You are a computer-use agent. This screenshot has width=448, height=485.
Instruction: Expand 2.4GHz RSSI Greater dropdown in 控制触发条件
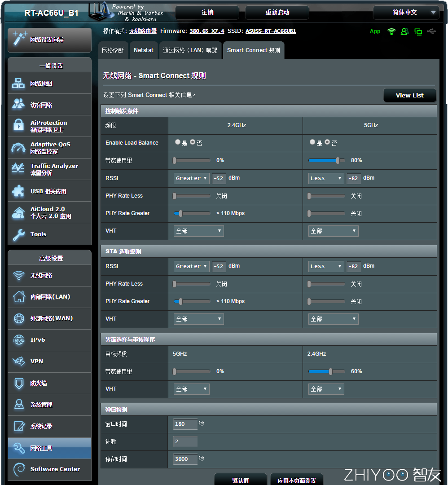pos(192,178)
